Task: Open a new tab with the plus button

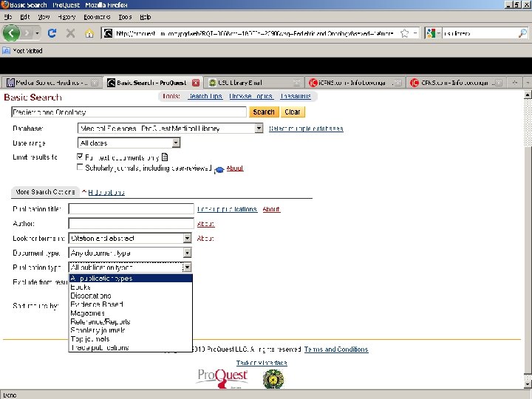Action: coord(515,83)
